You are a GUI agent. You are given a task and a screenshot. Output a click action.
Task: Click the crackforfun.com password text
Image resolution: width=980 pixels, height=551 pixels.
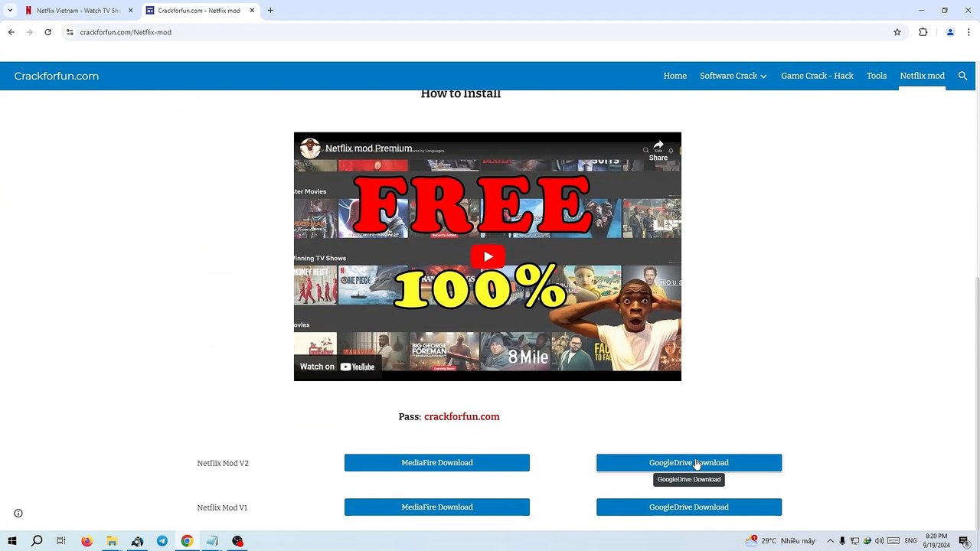tap(462, 417)
